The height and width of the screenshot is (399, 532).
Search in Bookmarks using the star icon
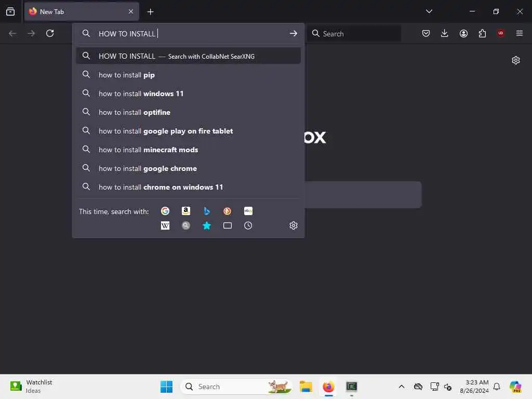(x=207, y=225)
